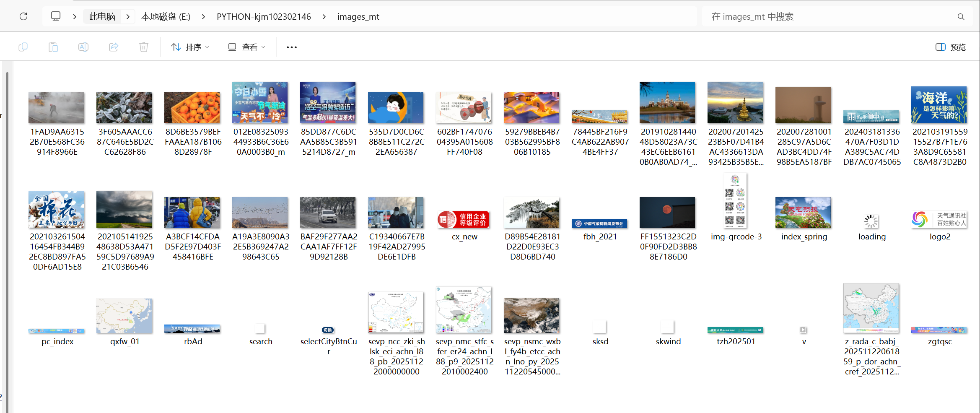Image resolution: width=980 pixels, height=413 pixels.
Task: Select the sleeping moon cartoon image 535D7D0CD6C...
Action: pyautogui.click(x=396, y=108)
